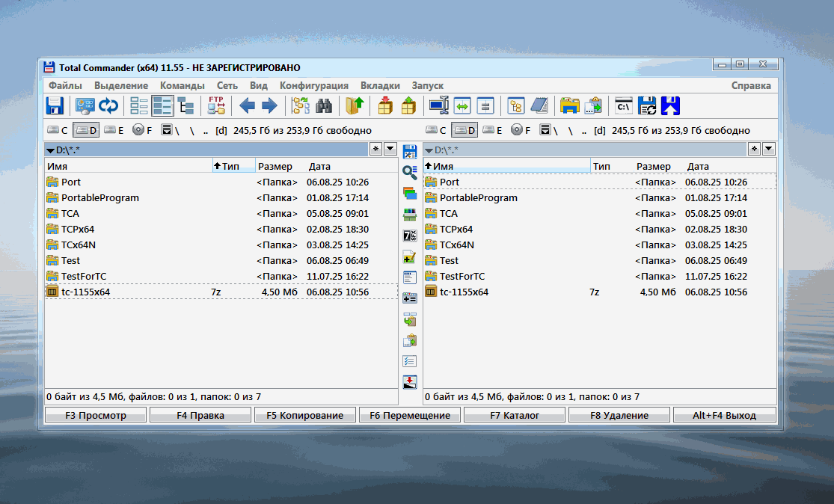Click the F3 Просмотр button
834x504 pixels.
point(96,415)
